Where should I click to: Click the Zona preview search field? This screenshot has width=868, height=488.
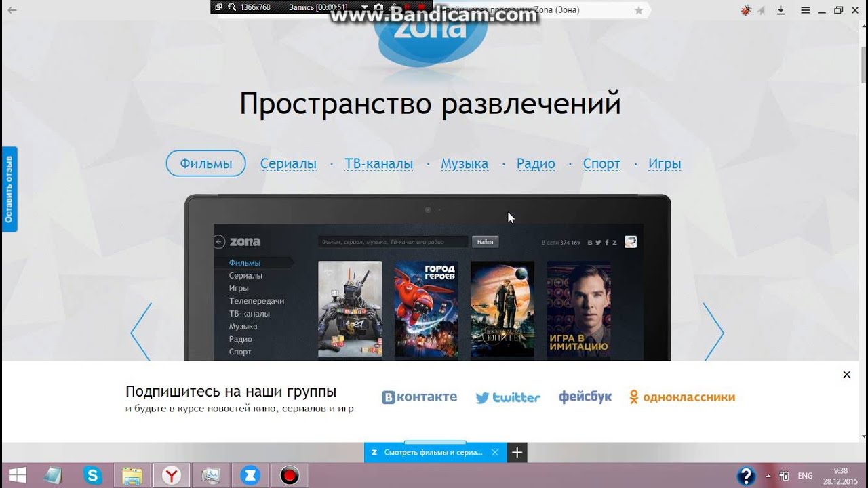point(393,242)
